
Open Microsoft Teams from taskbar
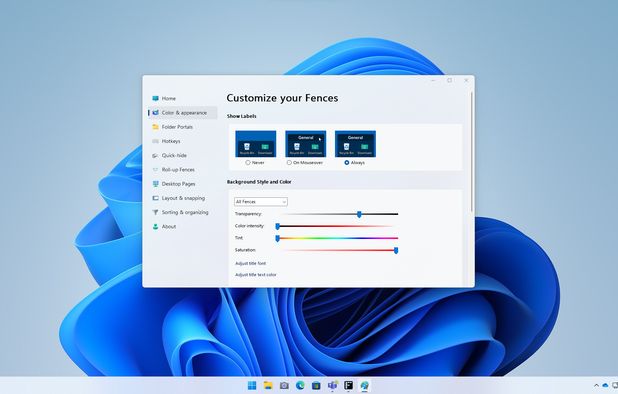point(332,385)
